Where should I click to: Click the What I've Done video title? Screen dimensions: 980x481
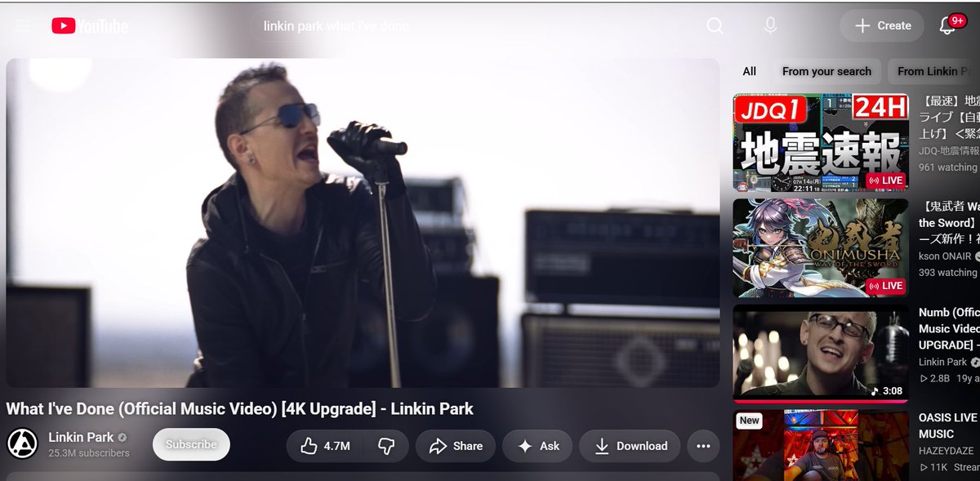pos(240,408)
